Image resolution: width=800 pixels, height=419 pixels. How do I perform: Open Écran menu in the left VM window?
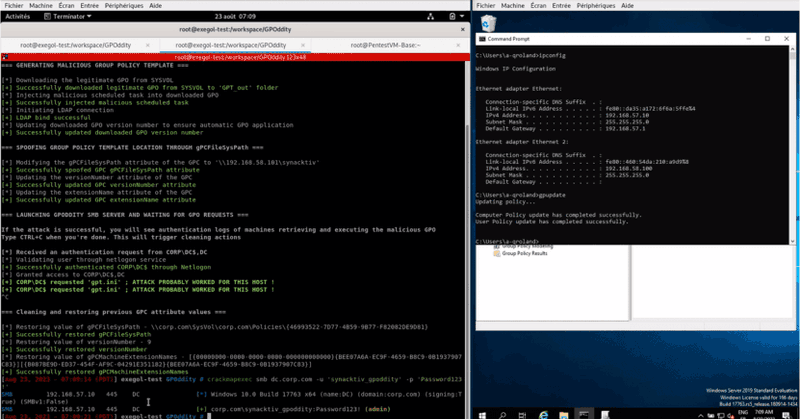(x=66, y=6)
